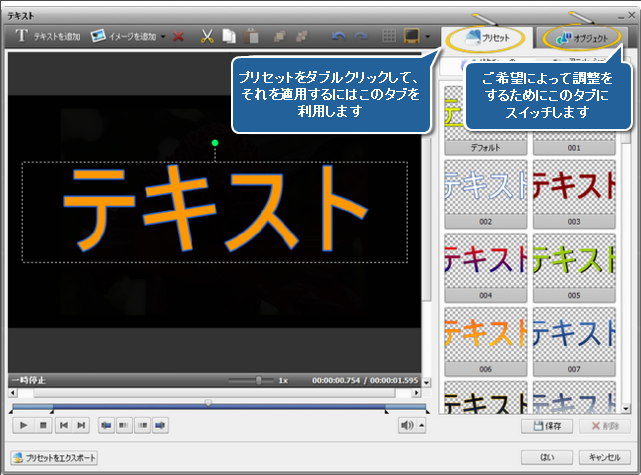The width and height of the screenshot is (641, 475).
Task: Expand the volume arrow next to speaker
Action: tap(420, 425)
